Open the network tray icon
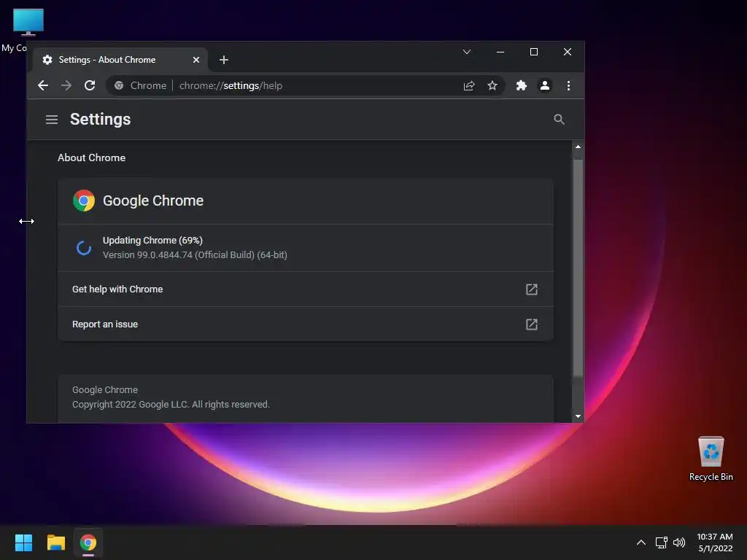The width and height of the screenshot is (747, 560). (x=661, y=542)
